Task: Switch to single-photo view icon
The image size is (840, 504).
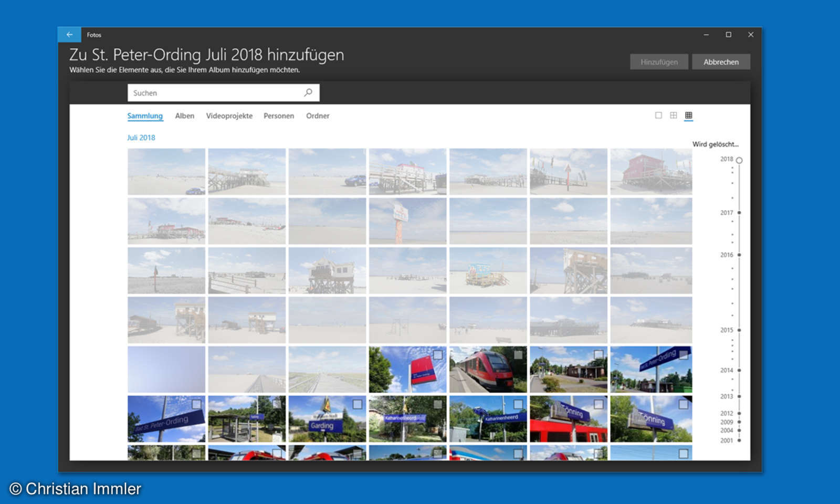Action: click(x=659, y=115)
